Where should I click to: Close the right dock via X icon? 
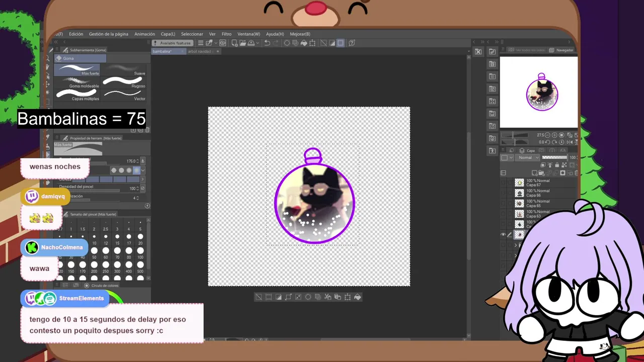(x=478, y=52)
